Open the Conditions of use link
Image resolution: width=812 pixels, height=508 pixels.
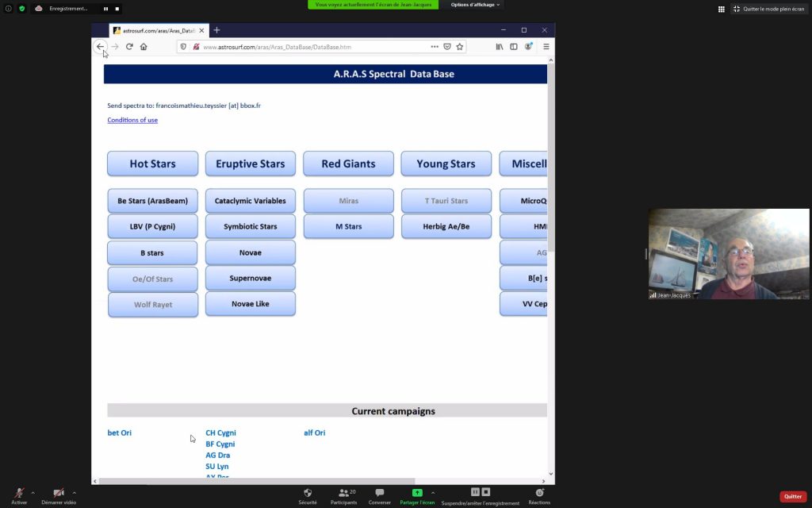[x=132, y=120]
